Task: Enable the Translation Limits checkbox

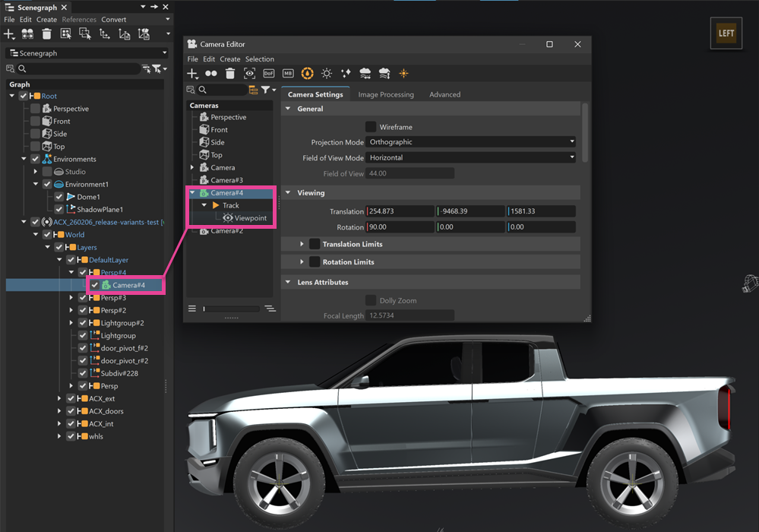Action: [x=315, y=244]
